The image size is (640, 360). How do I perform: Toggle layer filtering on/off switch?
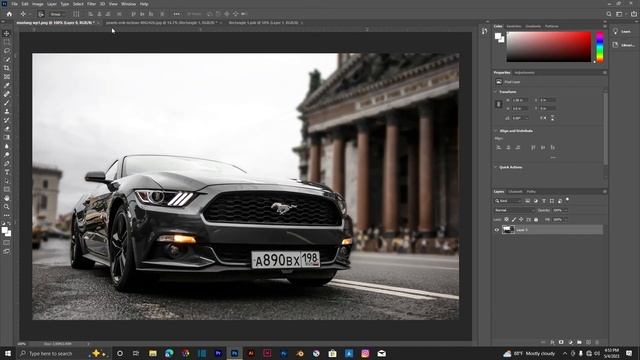(567, 200)
